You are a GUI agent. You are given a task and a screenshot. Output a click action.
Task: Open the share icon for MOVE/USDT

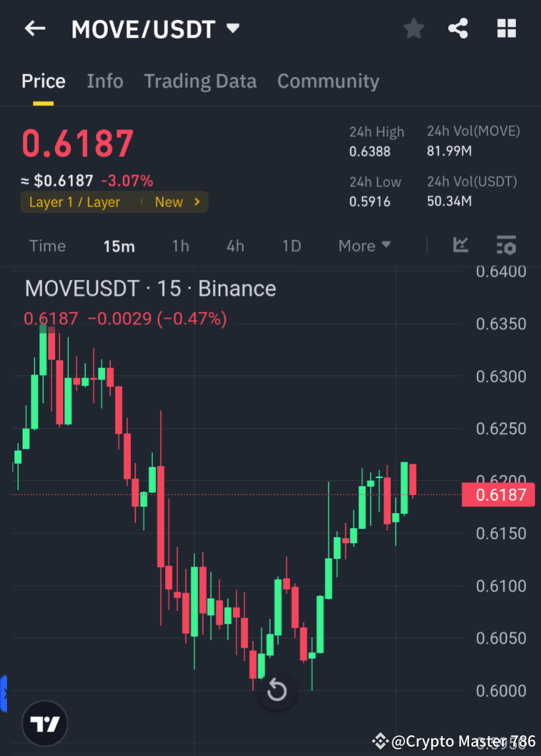click(x=458, y=28)
